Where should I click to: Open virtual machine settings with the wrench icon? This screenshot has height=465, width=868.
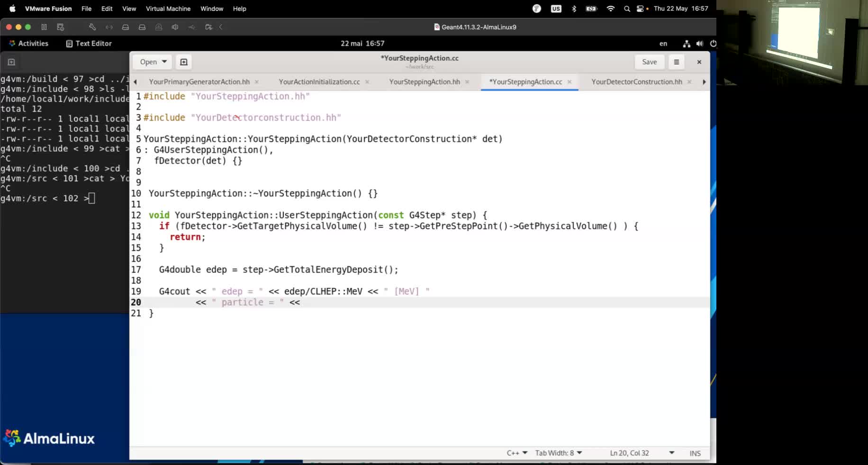[x=92, y=27]
